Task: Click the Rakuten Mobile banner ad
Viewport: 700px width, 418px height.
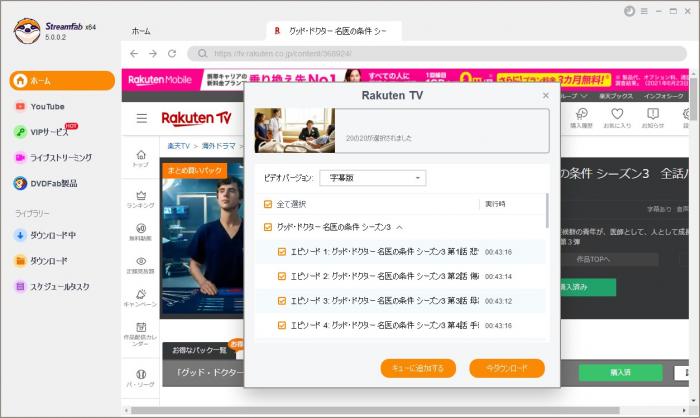Action: pos(405,79)
